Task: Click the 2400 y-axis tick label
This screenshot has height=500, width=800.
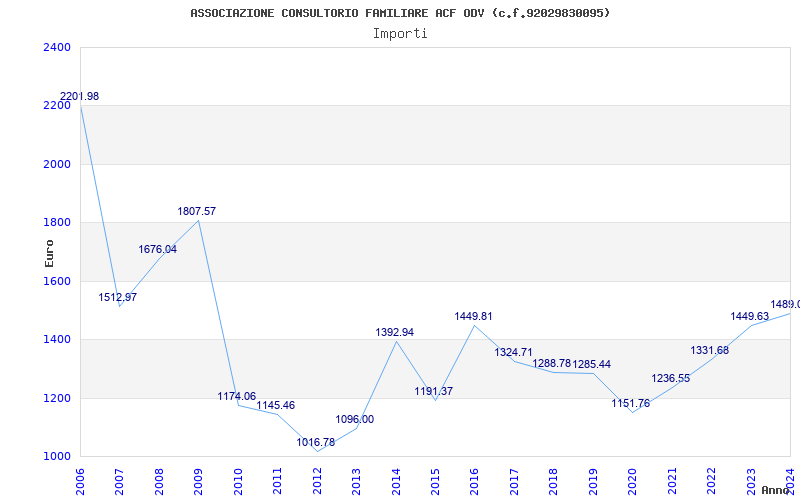Action: point(58,47)
